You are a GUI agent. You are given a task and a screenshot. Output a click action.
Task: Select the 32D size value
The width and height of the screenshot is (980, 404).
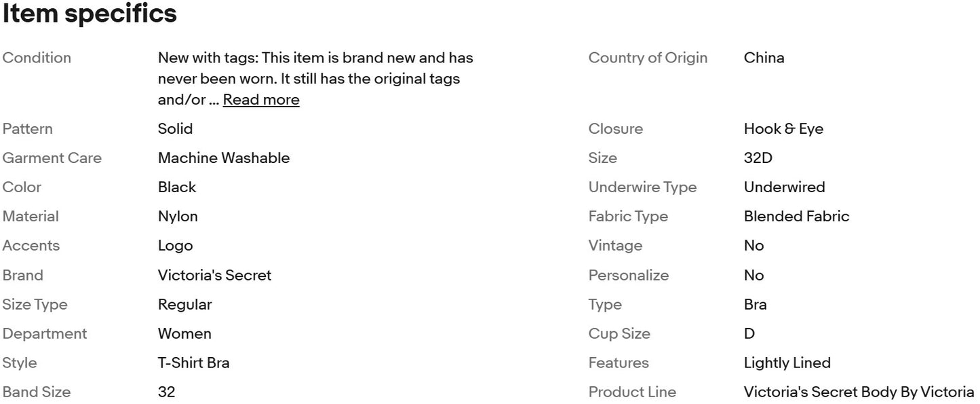pyautogui.click(x=758, y=158)
